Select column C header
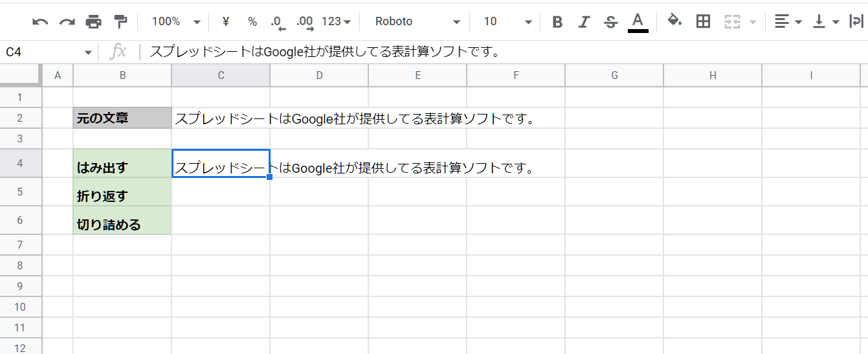 click(221, 76)
